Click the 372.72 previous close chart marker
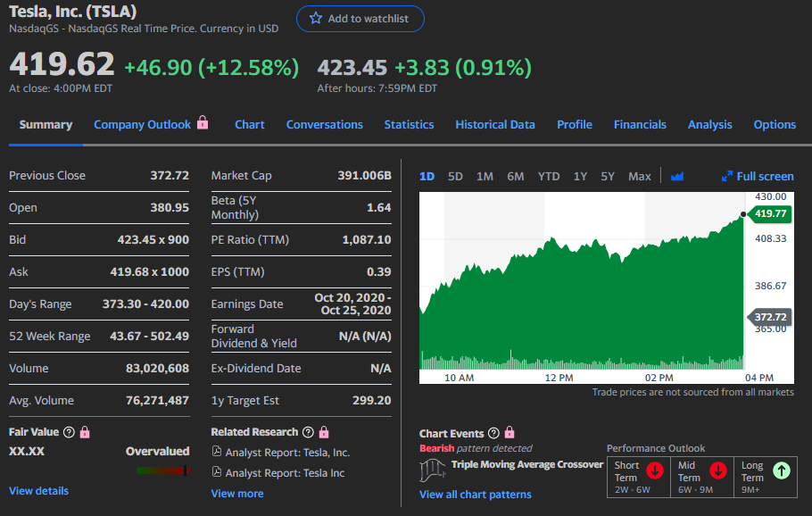812x516 pixels. (770, 317)
